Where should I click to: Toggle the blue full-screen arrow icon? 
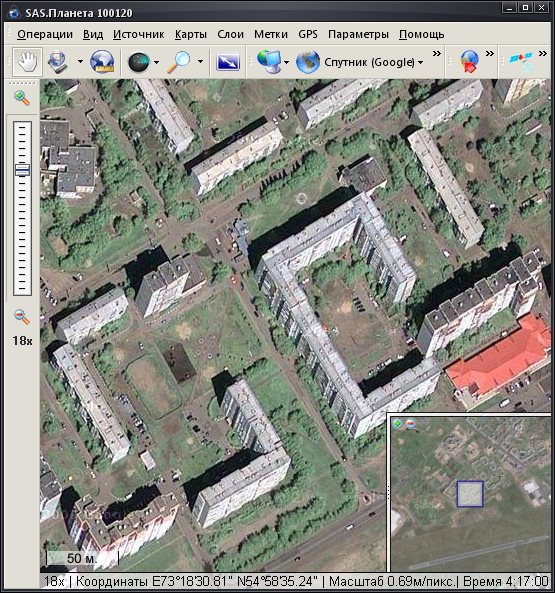pos(228,62)
